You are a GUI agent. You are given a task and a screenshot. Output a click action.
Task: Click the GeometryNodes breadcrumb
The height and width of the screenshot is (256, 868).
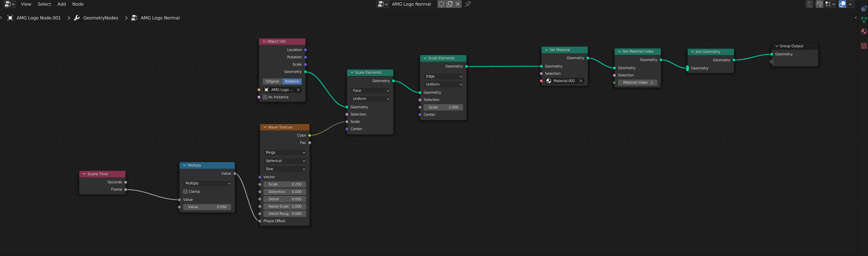100,18
